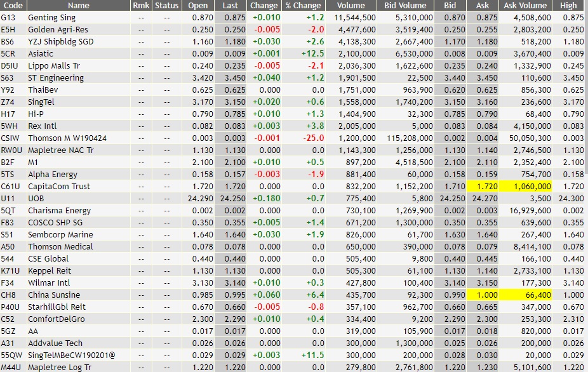Screen dimensions: 588x372
Task: Click stock code G13
Action: pyautogui.click(x=8, y=18)
